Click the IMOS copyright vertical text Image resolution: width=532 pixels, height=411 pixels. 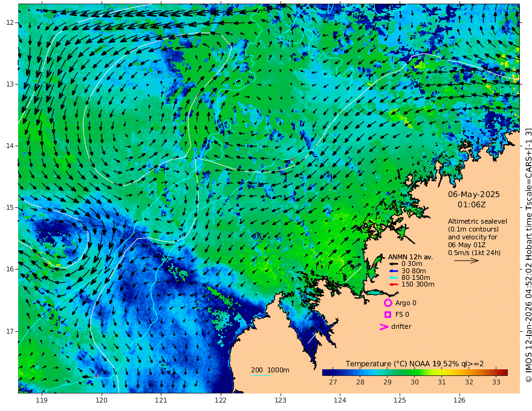(528, 255)
